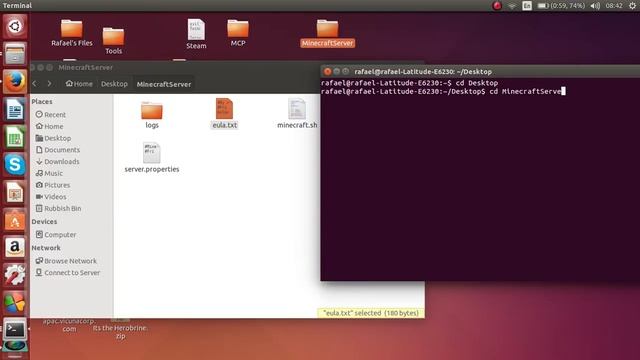Image resolution: width=640 pixels, height=360 pixels.
Task: Click the terminal window title bar
Action: [480, 71]
